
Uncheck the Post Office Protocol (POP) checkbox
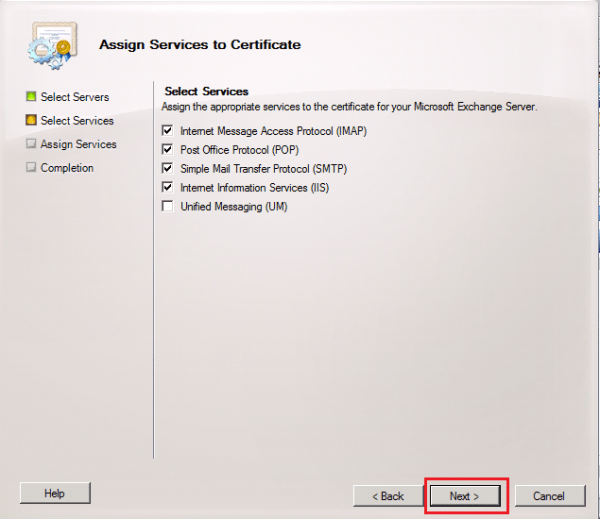pyautogui.click(x=167, y=150)
